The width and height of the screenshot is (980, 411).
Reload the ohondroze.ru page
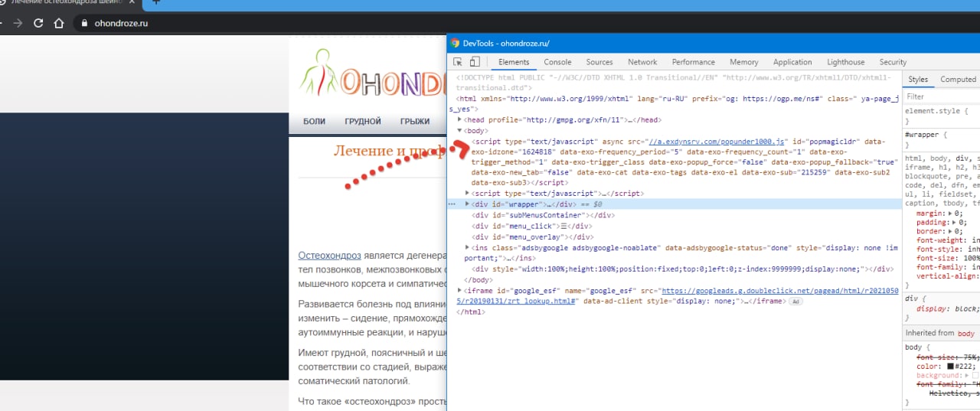pyautogui.click(x=38, y=23)
